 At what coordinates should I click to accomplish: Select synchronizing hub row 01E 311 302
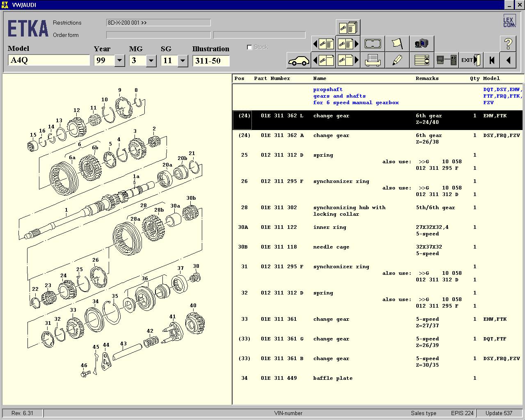[378, 211]
